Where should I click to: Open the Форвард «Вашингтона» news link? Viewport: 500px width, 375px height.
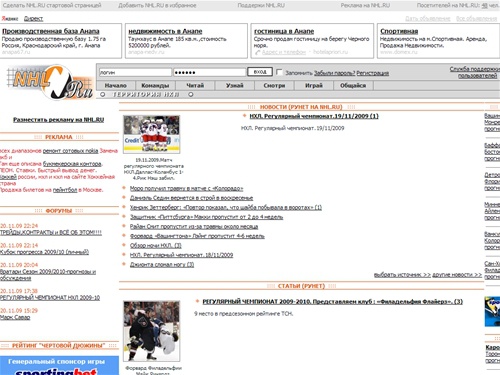coord(197,236)
